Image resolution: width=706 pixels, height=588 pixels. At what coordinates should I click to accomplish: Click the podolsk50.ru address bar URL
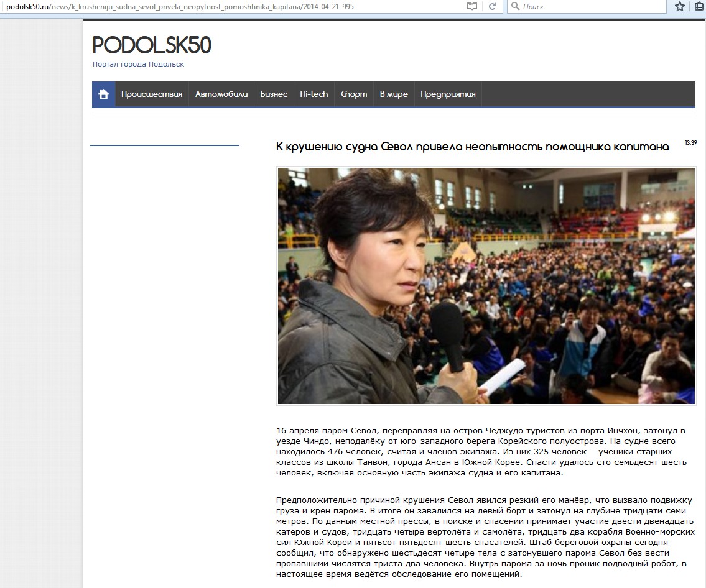[x=180, y=7]
